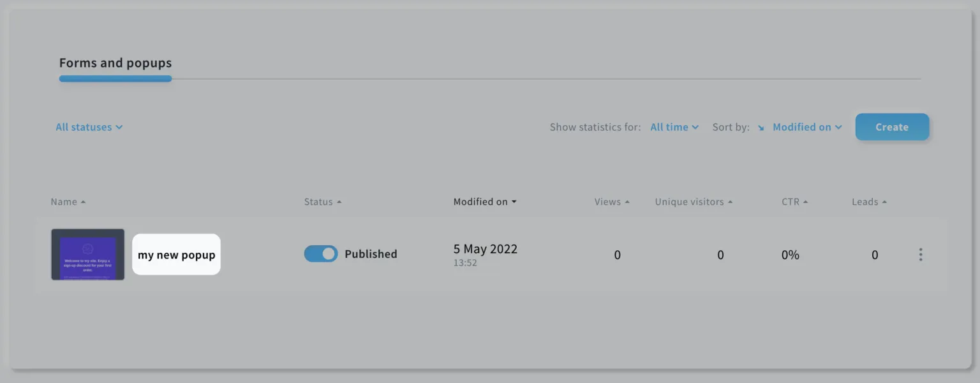This screenshot has width=980, height=383.
Task: Click the sort arrow on the Leads column
Action: point(885,201)
